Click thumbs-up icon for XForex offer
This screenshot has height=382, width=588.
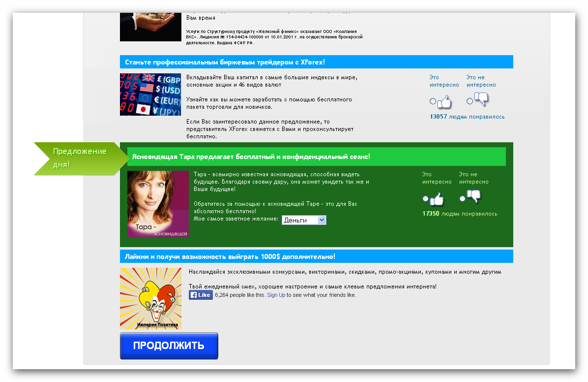pos(444,102)
